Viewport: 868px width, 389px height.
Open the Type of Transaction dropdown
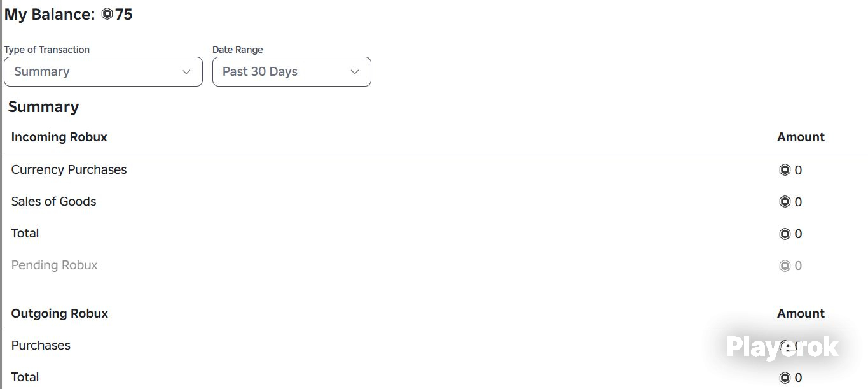click(103, 72)
